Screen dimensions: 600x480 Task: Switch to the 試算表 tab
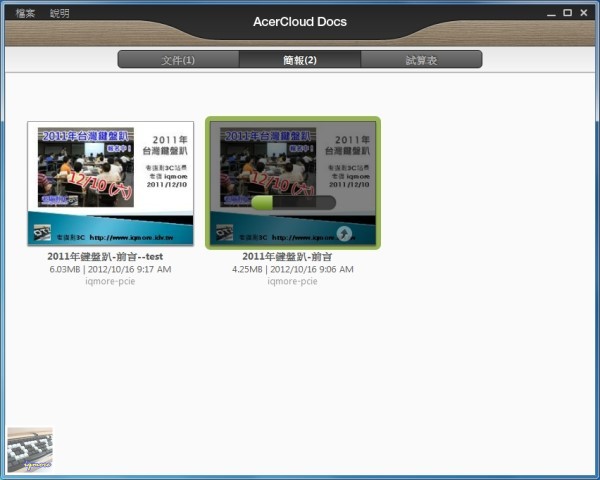tap(421, 60)
